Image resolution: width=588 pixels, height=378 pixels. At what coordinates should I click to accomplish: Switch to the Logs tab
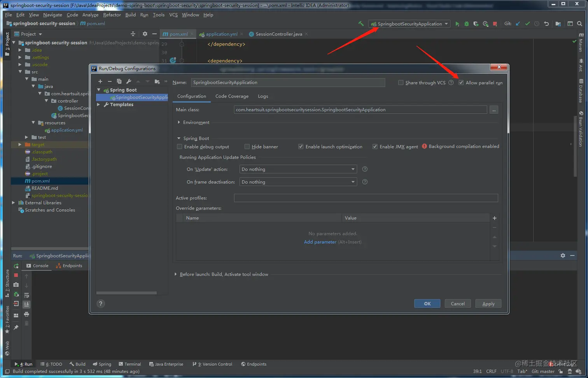coord(263,96)
